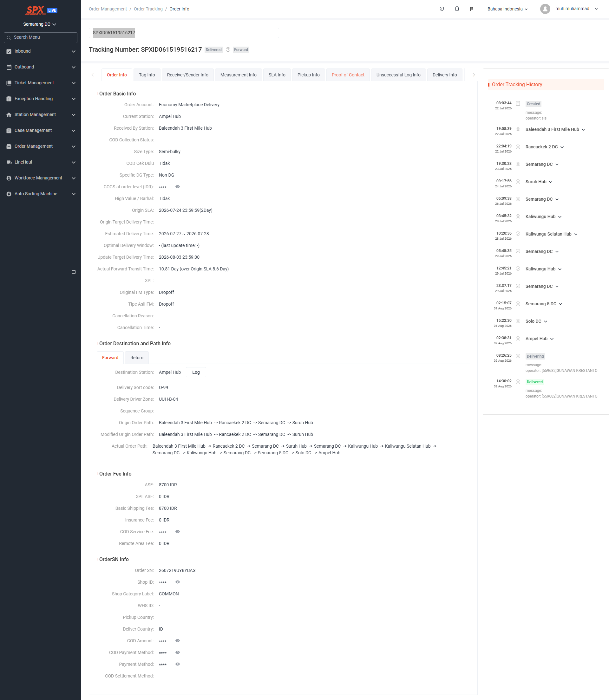Expand the LineHaul menu

pos(73,162)
